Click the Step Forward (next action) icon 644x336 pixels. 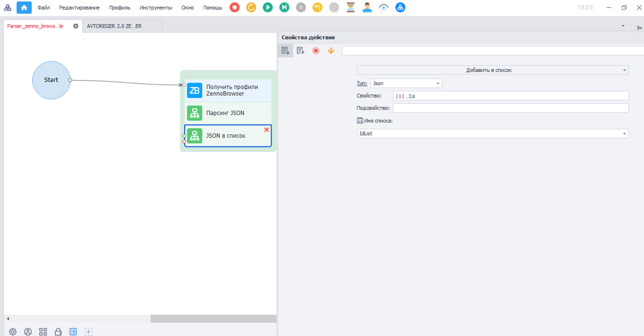[284, 8]
